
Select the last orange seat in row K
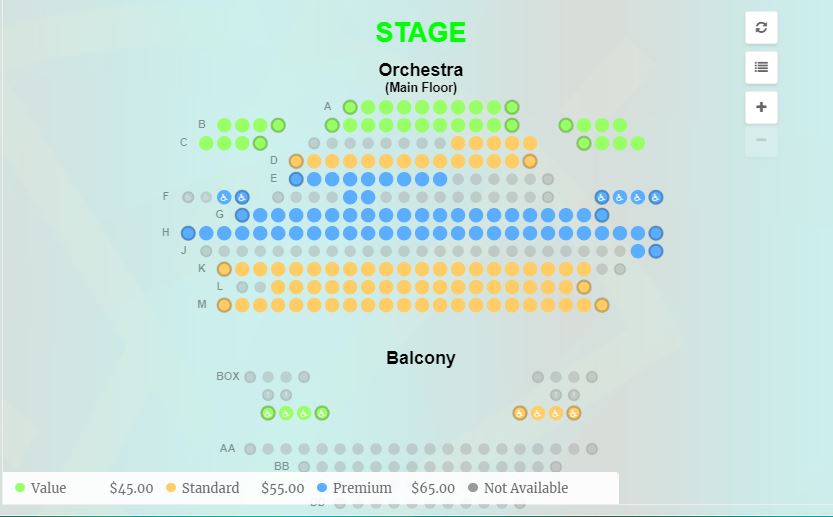pyautogui.click(x=584, y=269)
